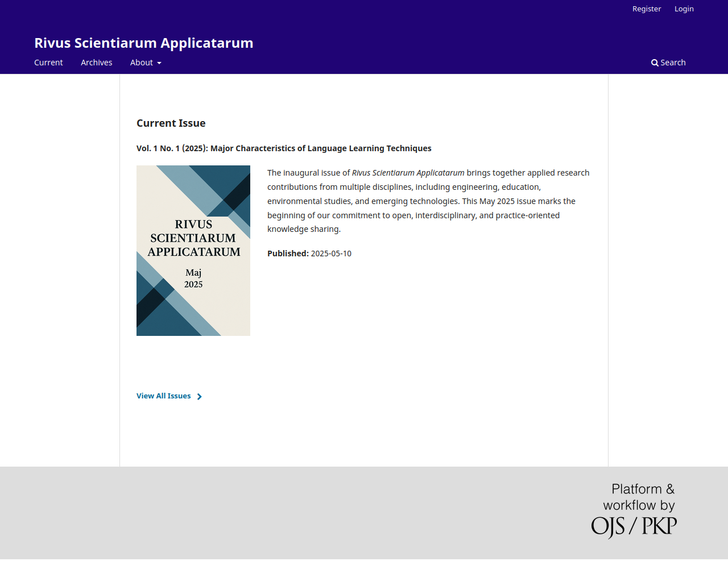Open the Archives menu item
The width and height of the screenshot is (728, 582).
(x=97, y=63)
